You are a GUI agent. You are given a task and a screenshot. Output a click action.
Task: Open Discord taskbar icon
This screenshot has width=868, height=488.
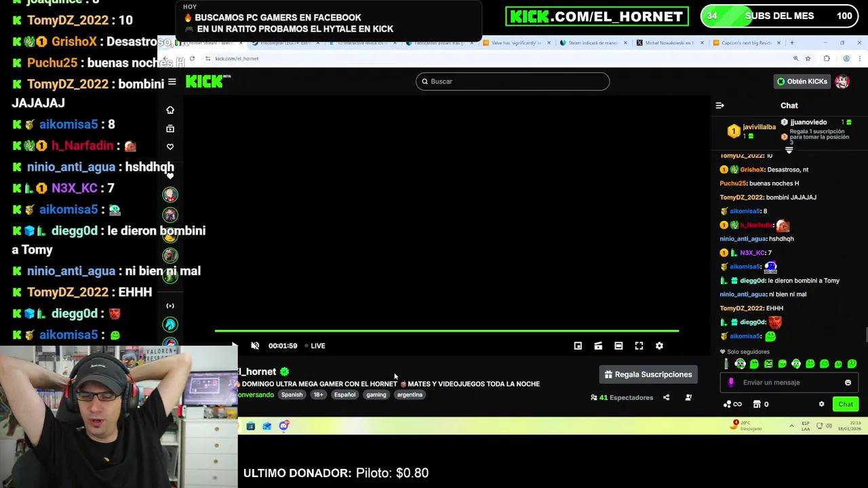pos(283,426)
